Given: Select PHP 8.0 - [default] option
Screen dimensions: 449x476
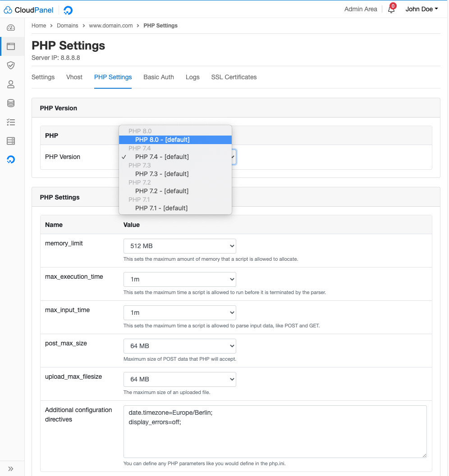Looking at the screenshot, I should tap(175, 140).
